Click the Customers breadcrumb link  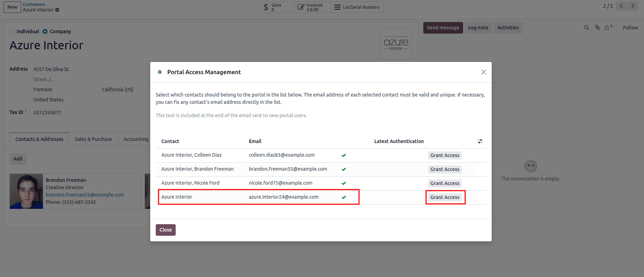click(34, 4)
